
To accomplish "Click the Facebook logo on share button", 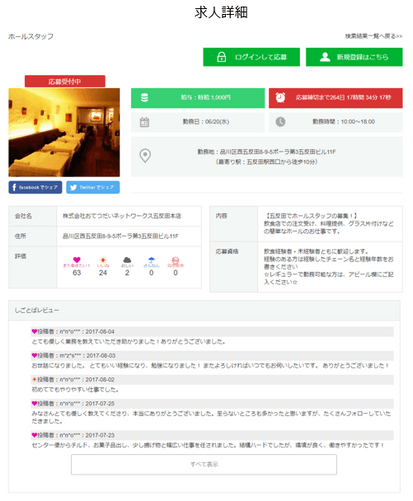I will 14,187.
